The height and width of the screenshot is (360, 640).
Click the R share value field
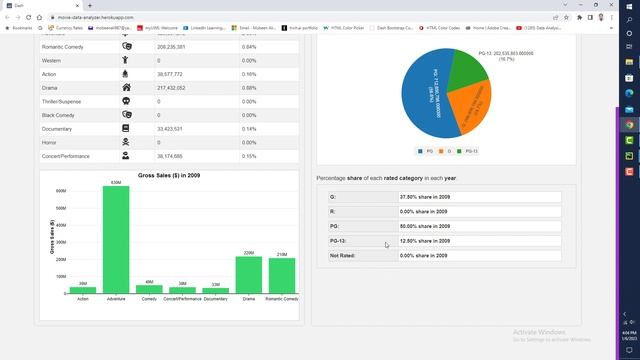pos(480,211)
